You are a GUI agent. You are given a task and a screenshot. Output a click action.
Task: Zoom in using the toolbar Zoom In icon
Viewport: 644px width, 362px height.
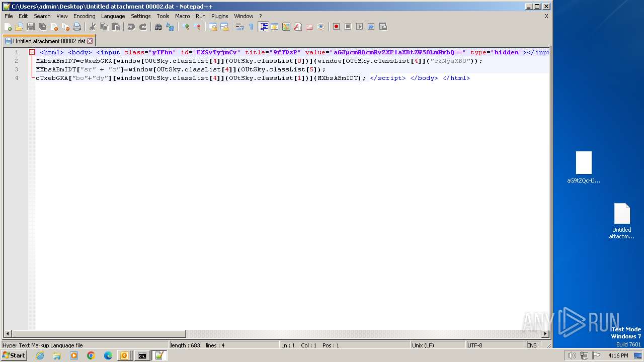185,27
